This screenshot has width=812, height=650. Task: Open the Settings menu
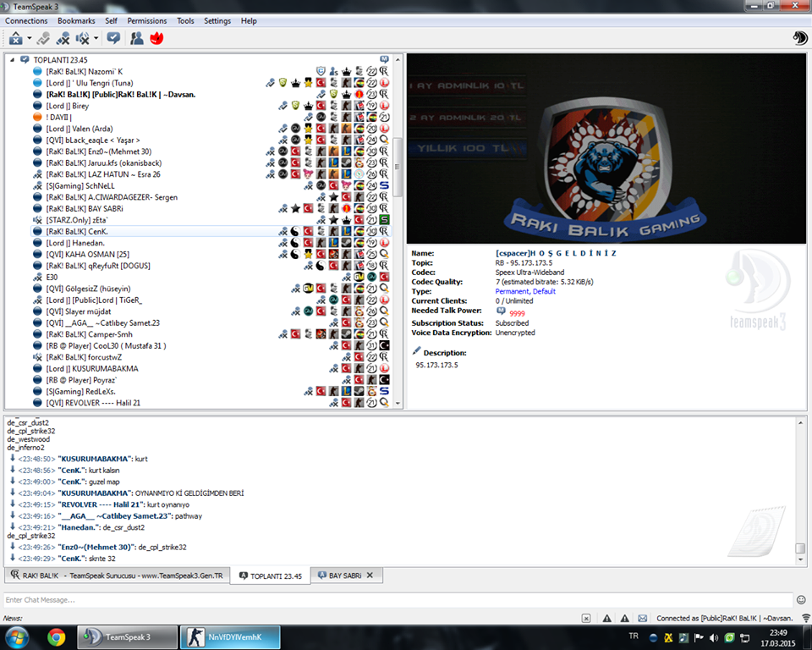217,20
